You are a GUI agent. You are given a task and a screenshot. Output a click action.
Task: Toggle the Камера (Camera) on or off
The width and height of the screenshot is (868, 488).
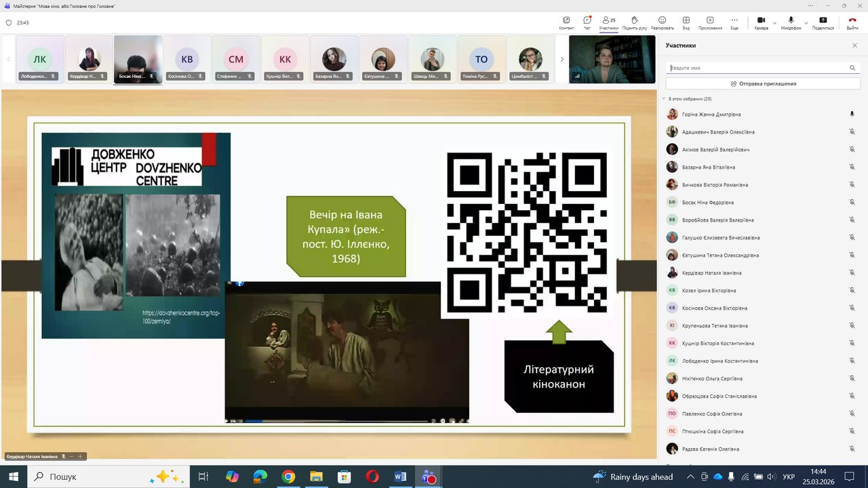[x=761, y=22]
